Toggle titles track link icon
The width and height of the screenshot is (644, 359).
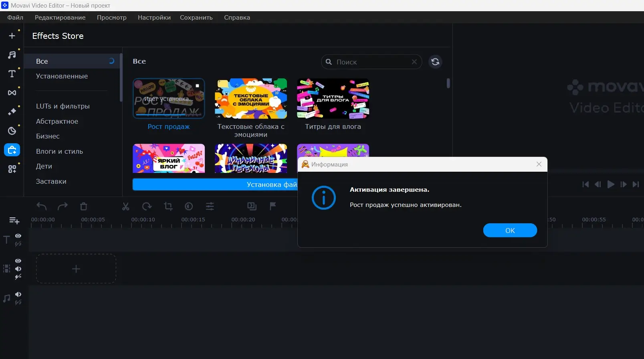(18, 244)
